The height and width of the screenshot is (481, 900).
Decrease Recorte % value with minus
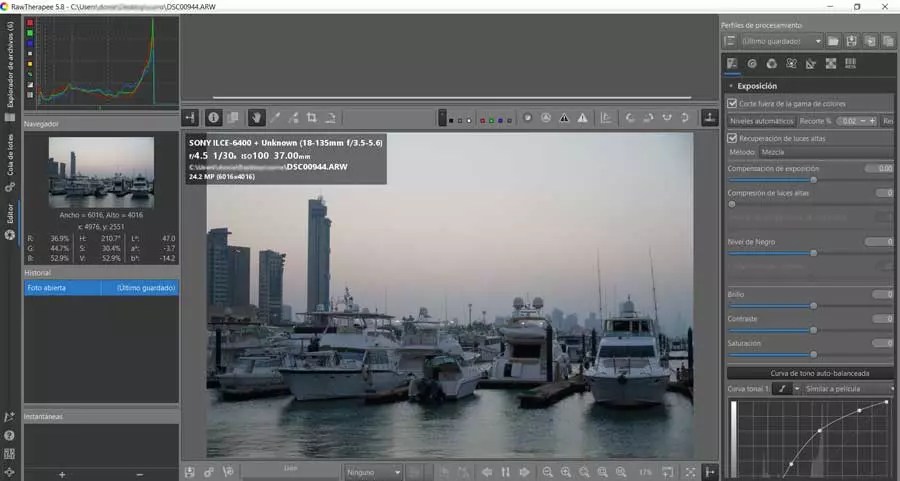(x=863, y=121)
